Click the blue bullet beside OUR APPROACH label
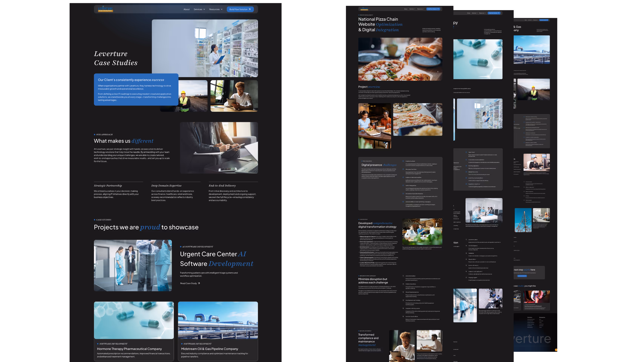 tap(95, 134)
